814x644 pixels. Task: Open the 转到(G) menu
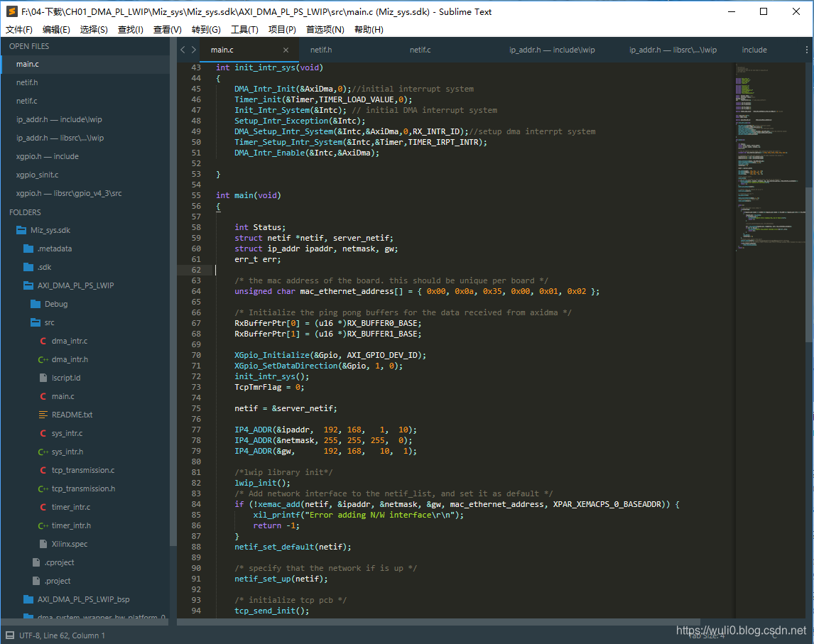tap(206, 30)
